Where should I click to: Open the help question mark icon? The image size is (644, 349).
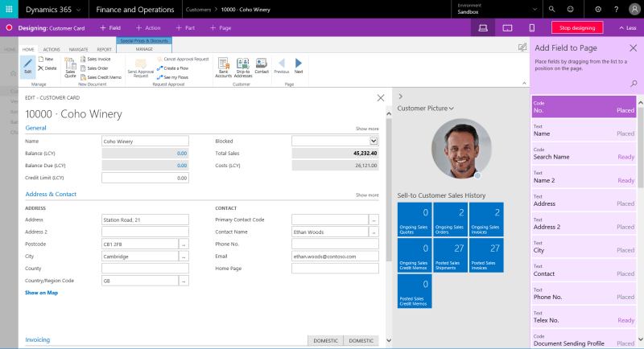click(616, 9)
